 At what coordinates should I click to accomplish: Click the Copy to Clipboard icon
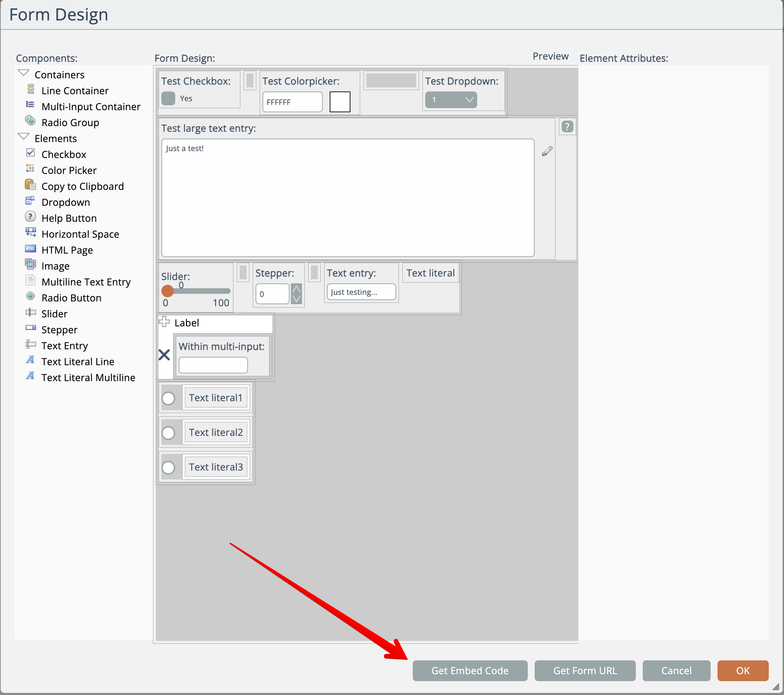tap(30, 185)
